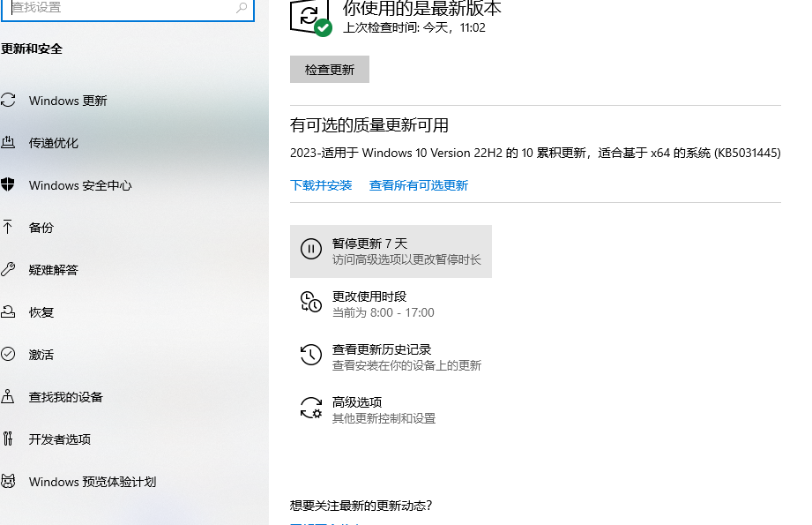812x525 pixels.
Task: Click the 有可选的质量更新可用 heading
Action: point(369,125)
